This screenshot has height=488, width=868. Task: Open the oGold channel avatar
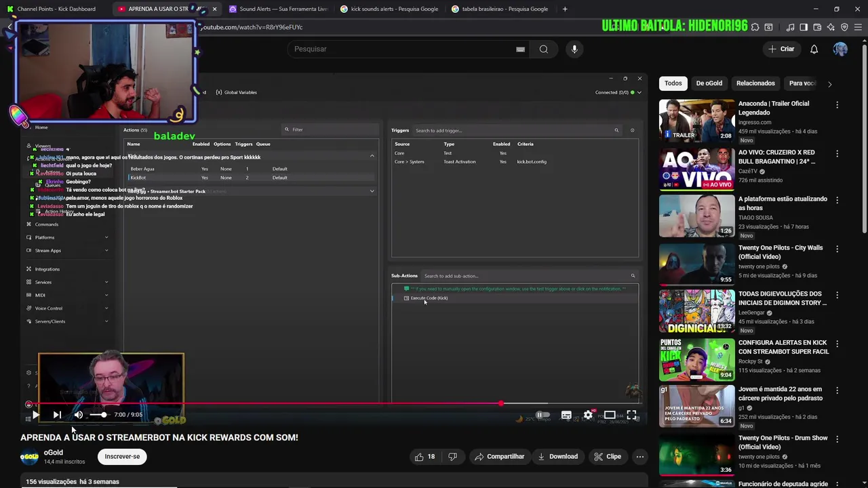pyautogui.click(x=29, y=457)
